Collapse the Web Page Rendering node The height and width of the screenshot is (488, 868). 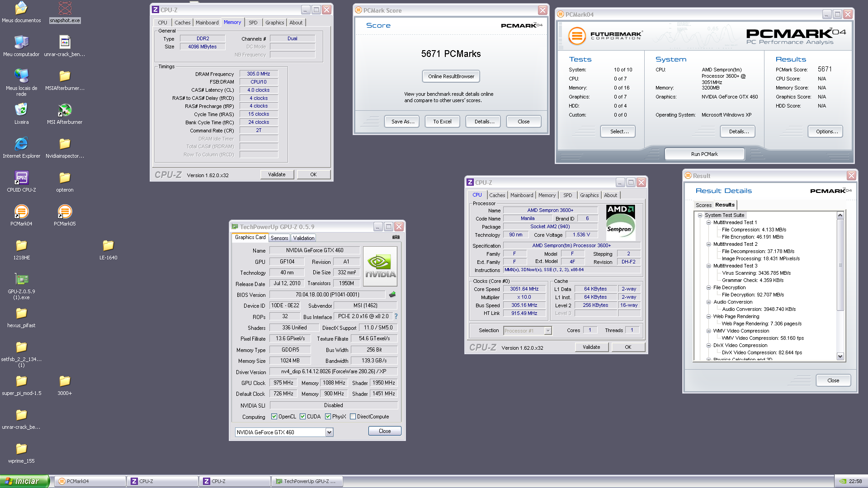click(x=708, y=317)
